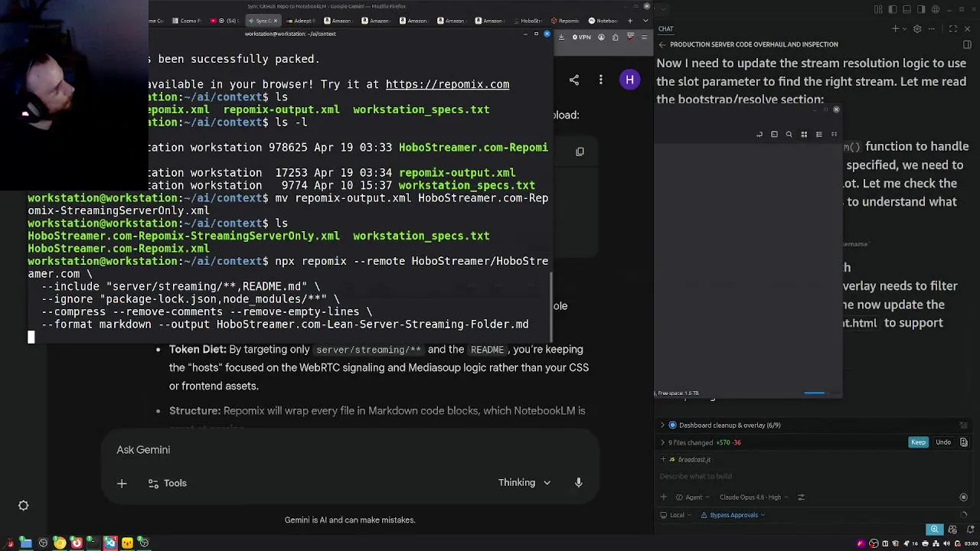Add context with plus icon near Agent
Viewport: 980px width, 551px height.
tap(663, 497)
